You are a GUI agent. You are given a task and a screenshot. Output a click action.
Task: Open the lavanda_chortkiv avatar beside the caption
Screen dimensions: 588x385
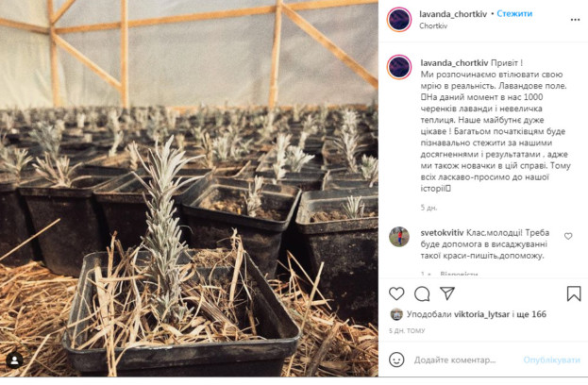[399, 68]
